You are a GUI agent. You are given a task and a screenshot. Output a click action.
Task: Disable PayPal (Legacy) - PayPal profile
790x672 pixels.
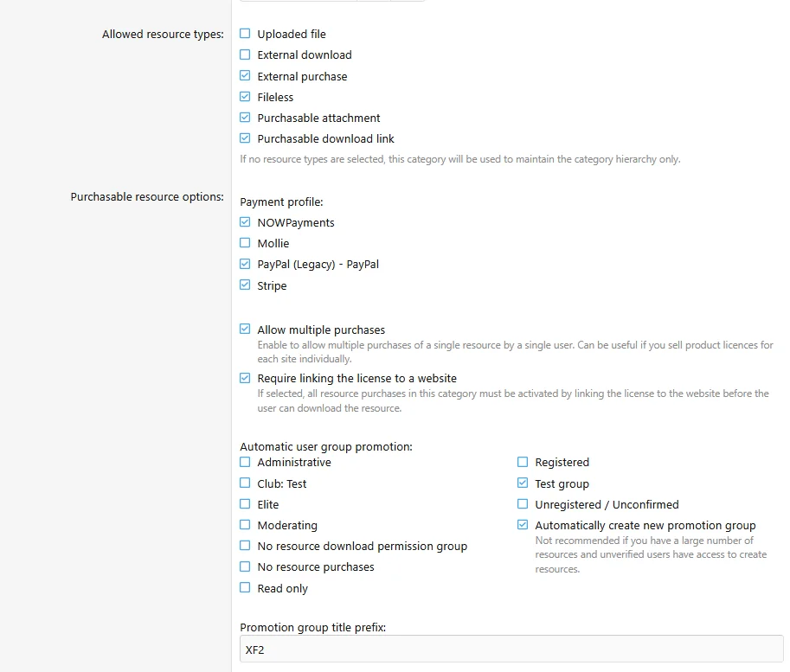(245, 264)
